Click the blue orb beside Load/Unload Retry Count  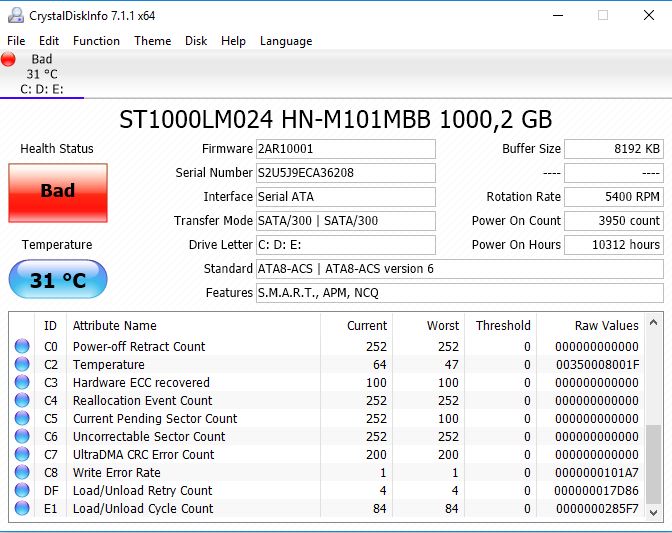[22, 490]
